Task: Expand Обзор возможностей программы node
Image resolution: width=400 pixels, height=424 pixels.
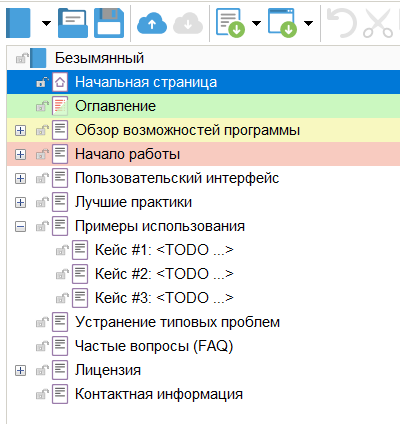Action: [20, 130]
